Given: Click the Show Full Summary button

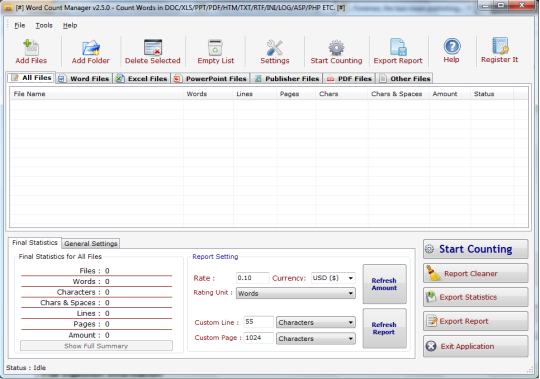Looking at the screenshot, I should pyautogui.click(x=96, y=346).
